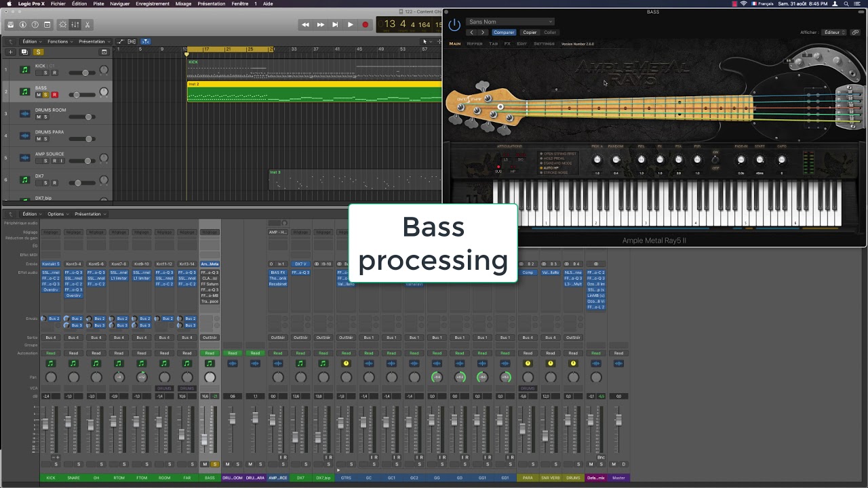Image resolution: width=868 pixels, height=488 pixels.
Task: Open the Inspector info icon
Action: (22, 24)
